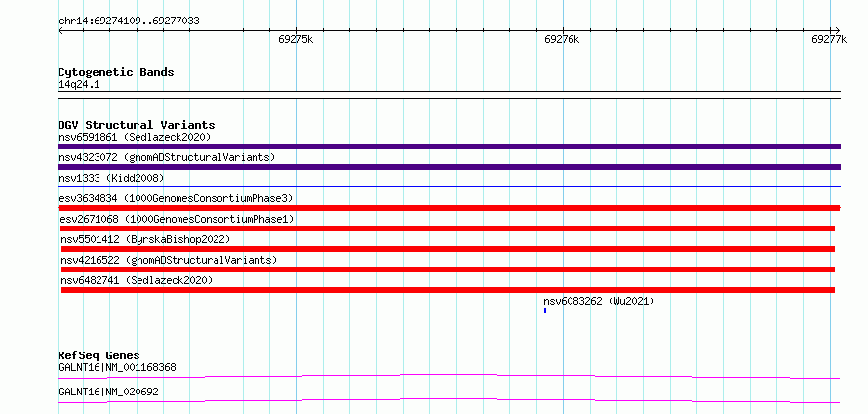This screenshot has width=868, height=414.
Task: Open the nsv4323072 (gnomADStructuralVariants) label
Action: 167,157
